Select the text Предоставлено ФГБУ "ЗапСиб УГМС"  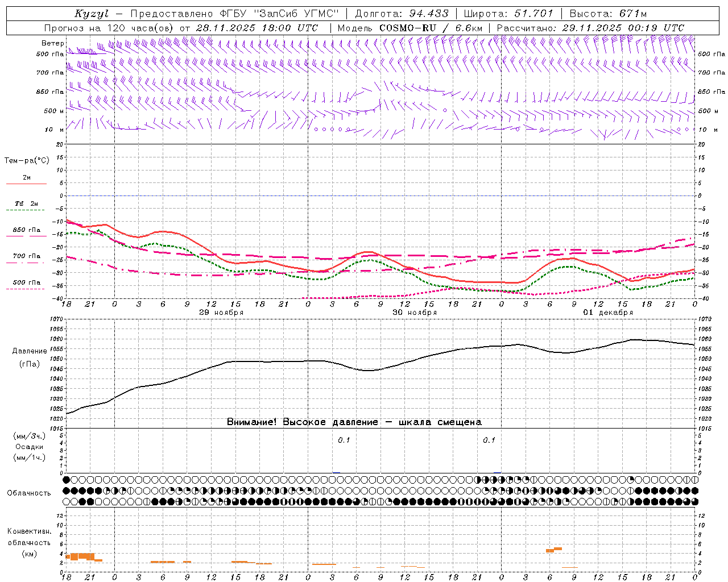(234, 14)
